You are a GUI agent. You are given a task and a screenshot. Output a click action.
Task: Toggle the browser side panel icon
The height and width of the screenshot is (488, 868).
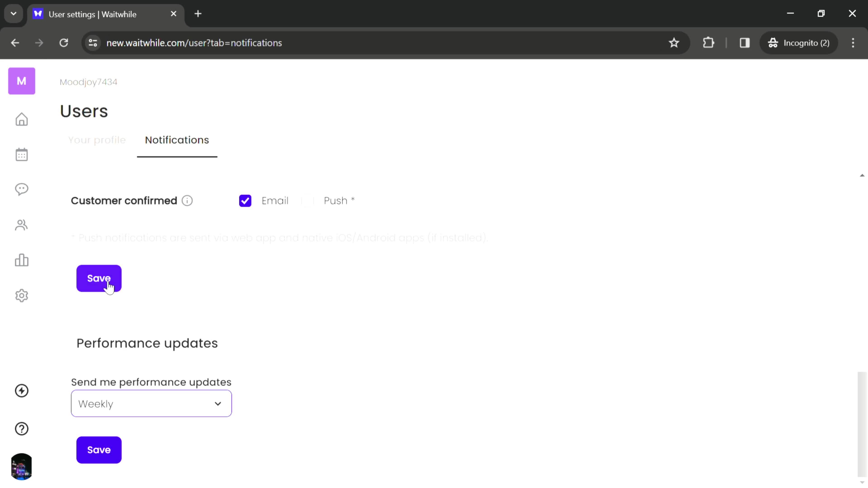point(744,43)
